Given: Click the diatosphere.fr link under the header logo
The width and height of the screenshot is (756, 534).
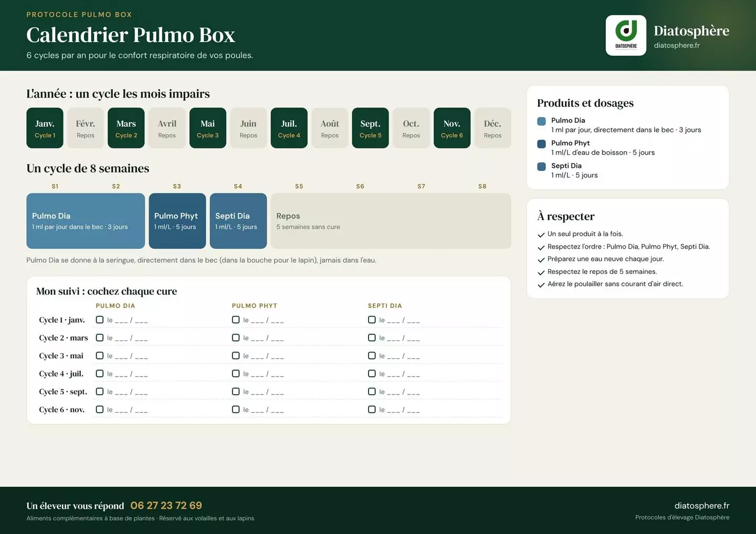Looking at the screenshot, I should coord(677,46).
